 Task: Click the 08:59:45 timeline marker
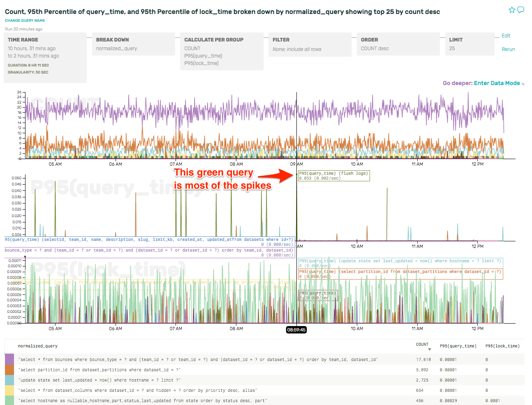pyautogui.click(x=296, y=329)
